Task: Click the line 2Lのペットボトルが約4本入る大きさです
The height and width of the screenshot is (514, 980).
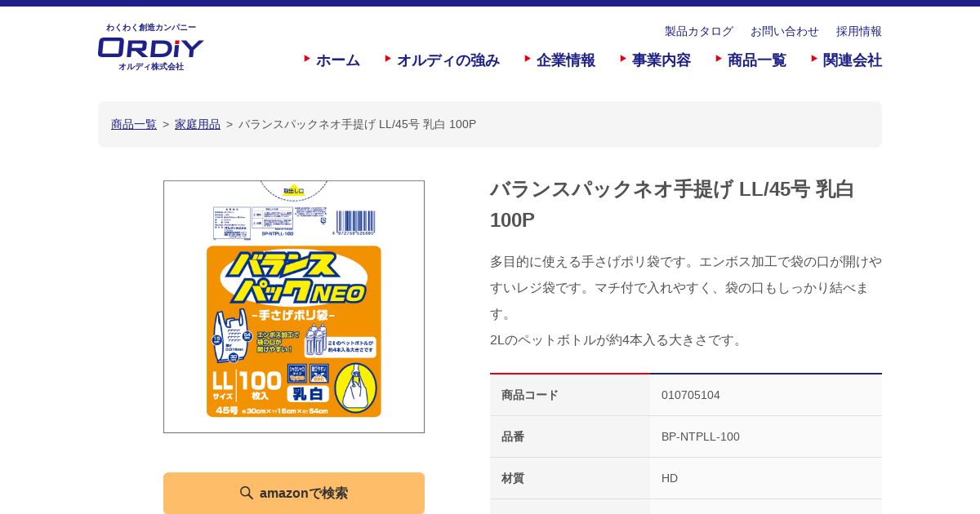Action: 617,339
